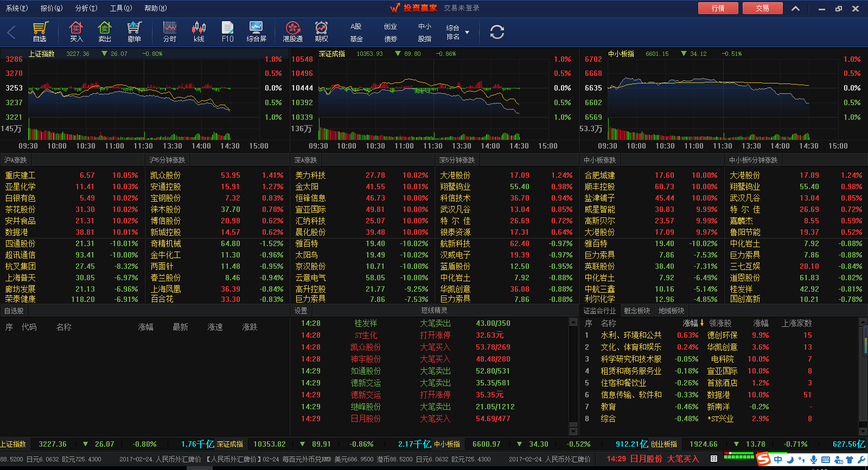Refresh data with the circular arrows icon
The width and height of the screenshot is (868, 470).
pos(497,32)
